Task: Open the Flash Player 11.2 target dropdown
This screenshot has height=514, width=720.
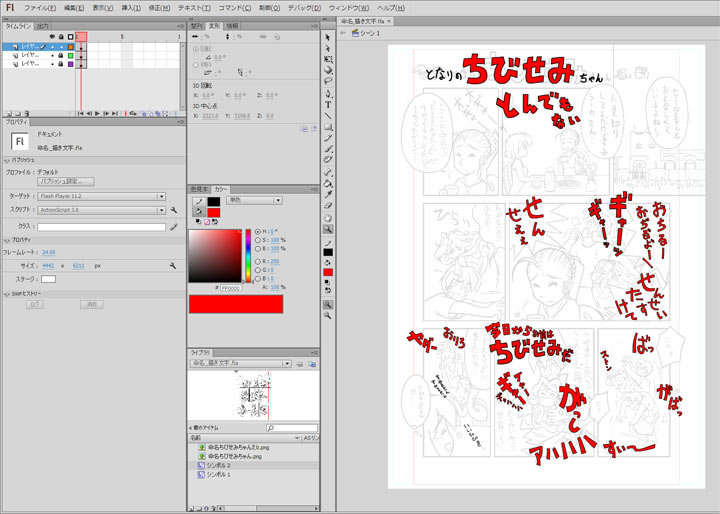Action: pos(101,197)
